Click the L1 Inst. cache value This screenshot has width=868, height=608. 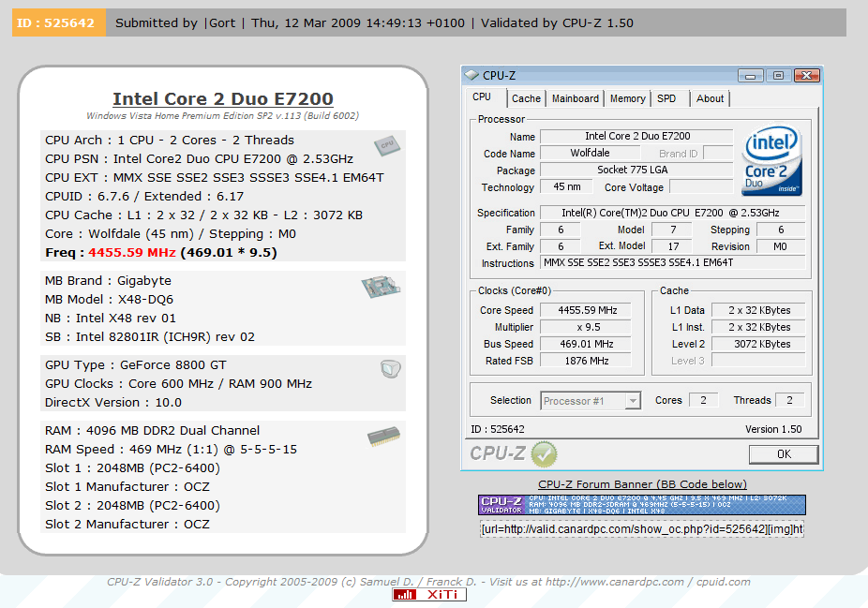pyautogui.click(x=758, y=328)
